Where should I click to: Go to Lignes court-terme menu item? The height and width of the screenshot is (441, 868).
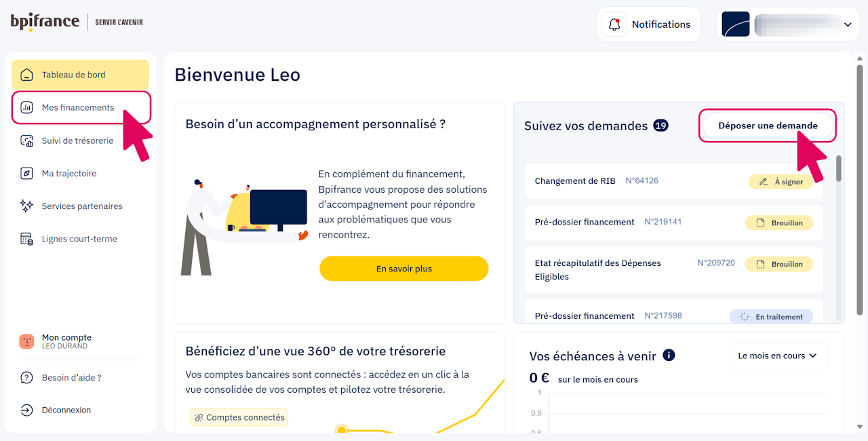tap(79, 239)
